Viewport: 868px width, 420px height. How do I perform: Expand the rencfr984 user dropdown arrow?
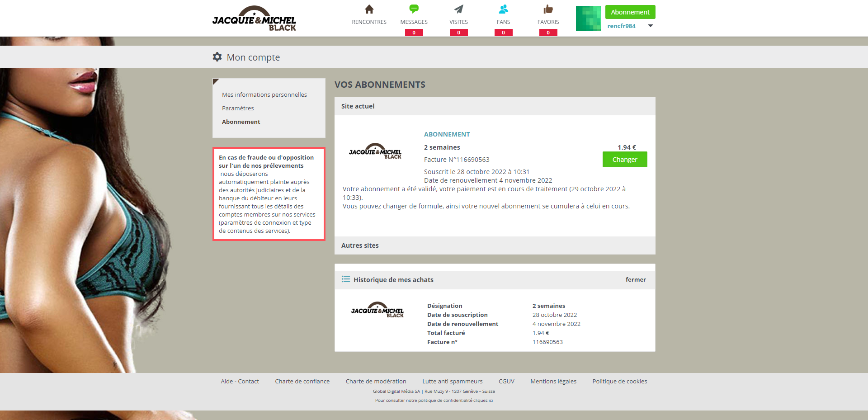click(650, 26)
